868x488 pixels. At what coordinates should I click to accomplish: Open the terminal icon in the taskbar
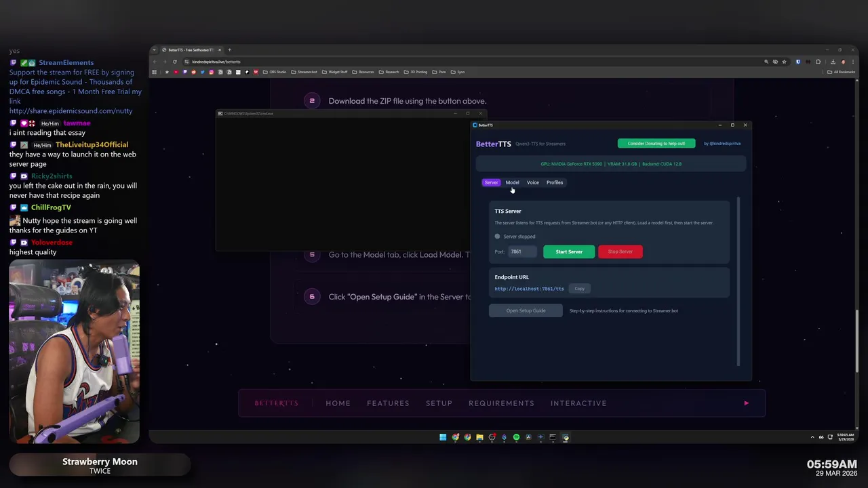(x=553, y=437)
